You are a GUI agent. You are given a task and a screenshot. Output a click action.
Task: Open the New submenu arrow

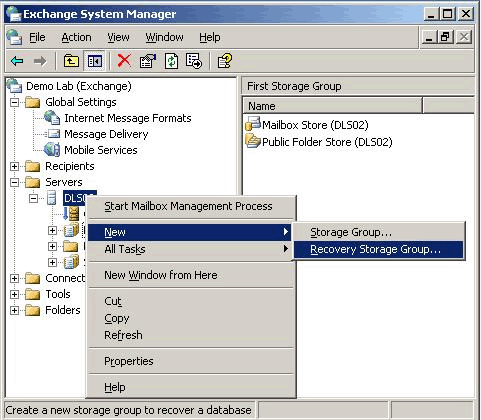coord(285,232)
